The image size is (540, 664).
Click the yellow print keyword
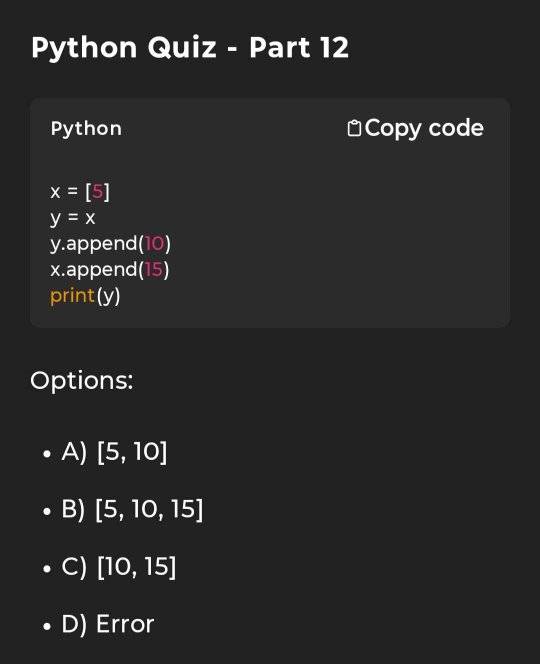point(72,296)
